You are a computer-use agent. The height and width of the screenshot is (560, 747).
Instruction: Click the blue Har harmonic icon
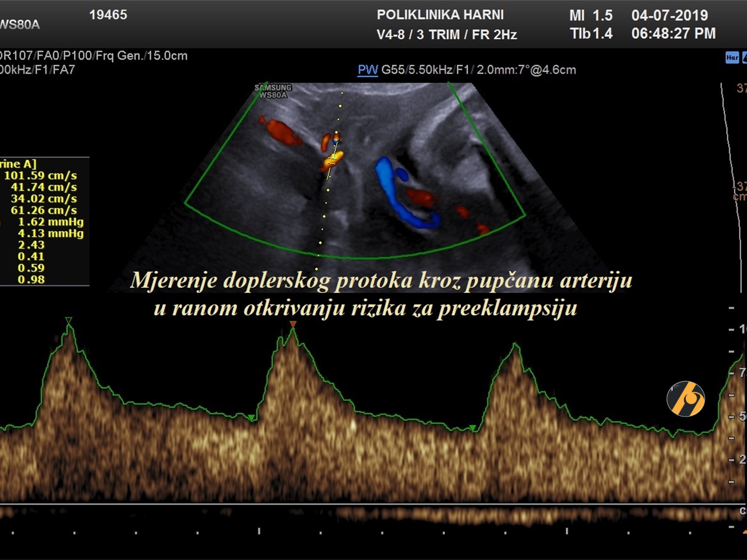(x=732, y=58)
